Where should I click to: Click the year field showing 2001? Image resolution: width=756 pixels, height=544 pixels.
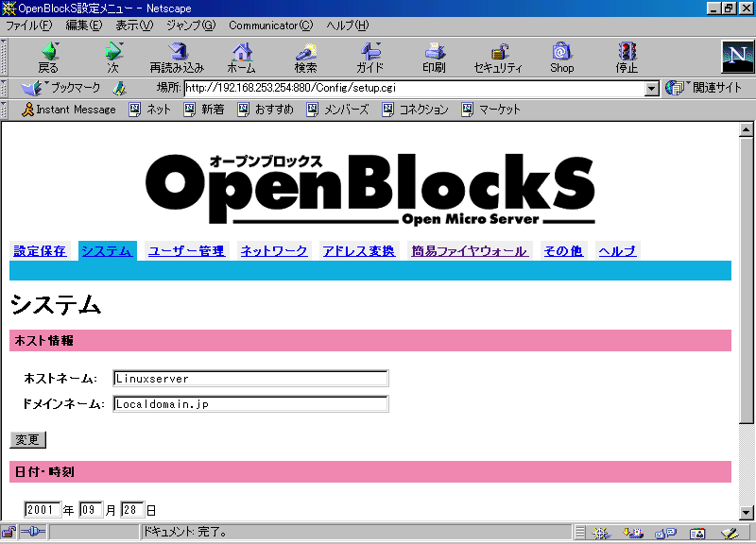coord(43,509)
